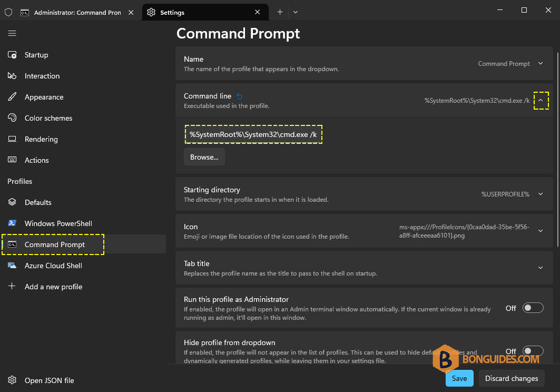Image resolution: width=560 pixels, height=392 pixels.
Task: Minimize the Terminal window
Action: tap(500, 10)
